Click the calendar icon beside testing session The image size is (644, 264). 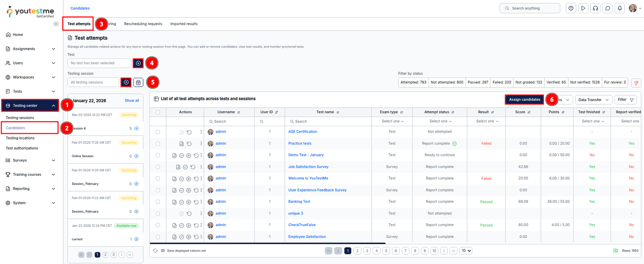[x=138, y=82]
